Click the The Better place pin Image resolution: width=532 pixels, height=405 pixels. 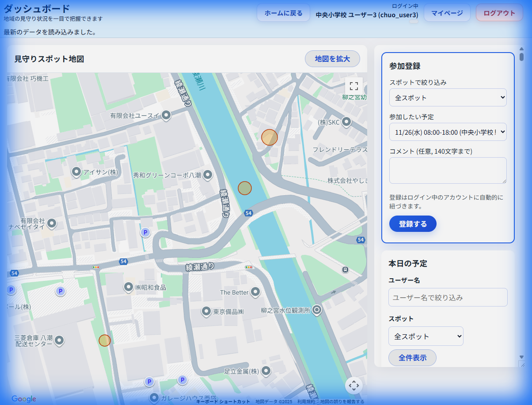pyautogui.click(x=255, y=291)
